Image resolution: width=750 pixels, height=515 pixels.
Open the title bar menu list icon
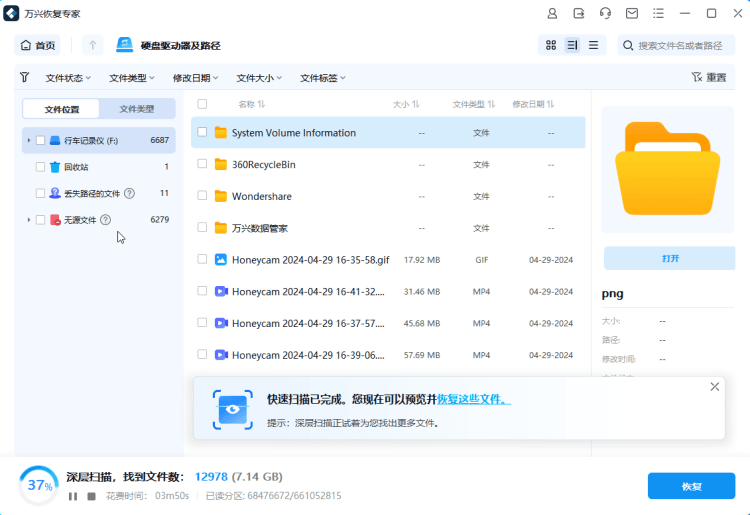(x=658, y=13)
